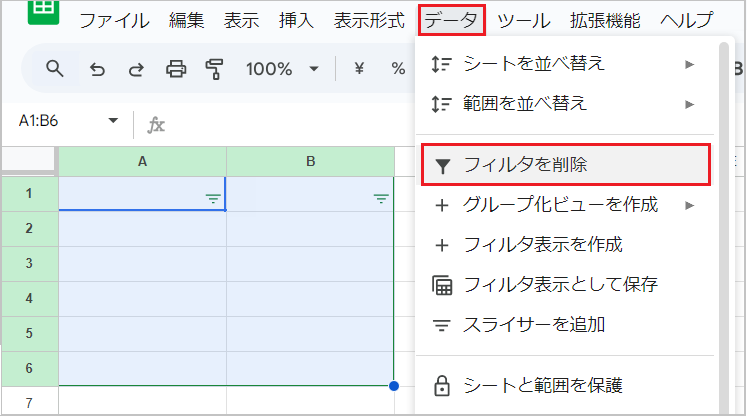Choose フィルタ表示を作成
The image size is (747, 418).
[x=566, y=245]
